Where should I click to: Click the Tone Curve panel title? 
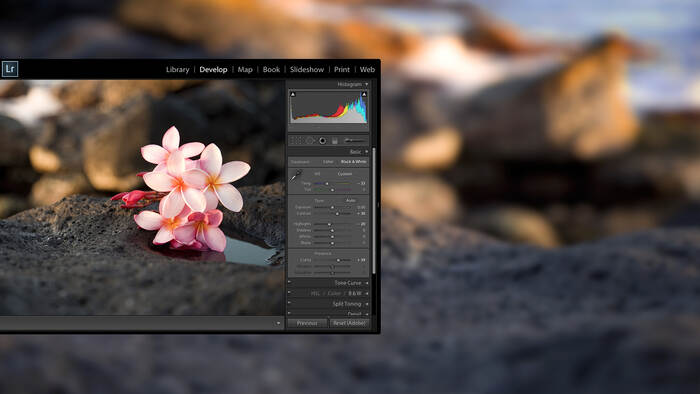coord(348,283)
